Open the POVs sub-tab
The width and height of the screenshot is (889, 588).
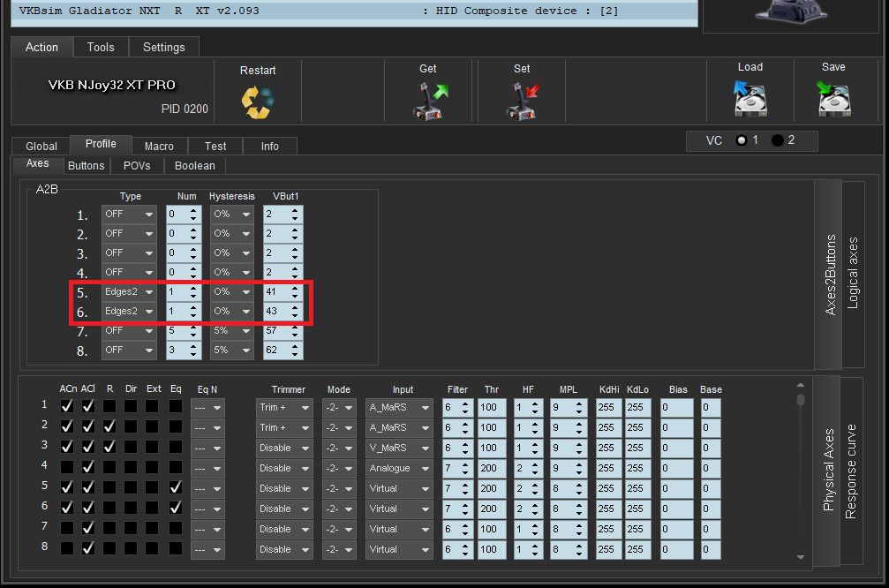(x=137, y=166)
